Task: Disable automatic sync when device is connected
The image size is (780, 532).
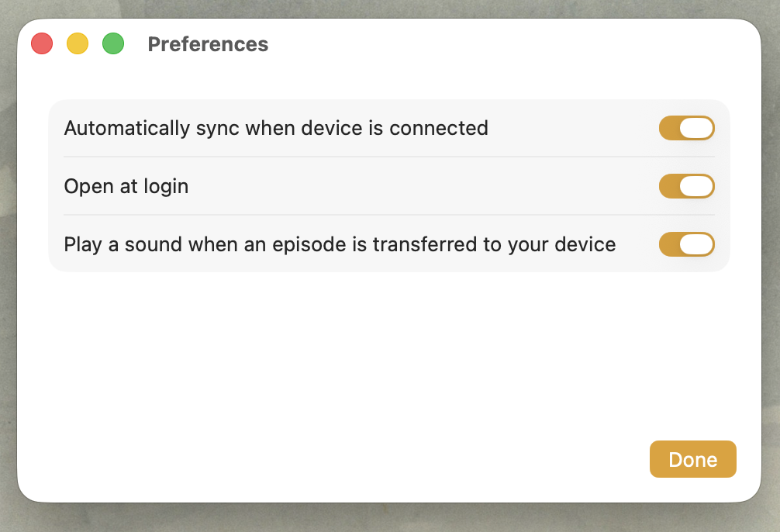Action: (x=687, y=127)
